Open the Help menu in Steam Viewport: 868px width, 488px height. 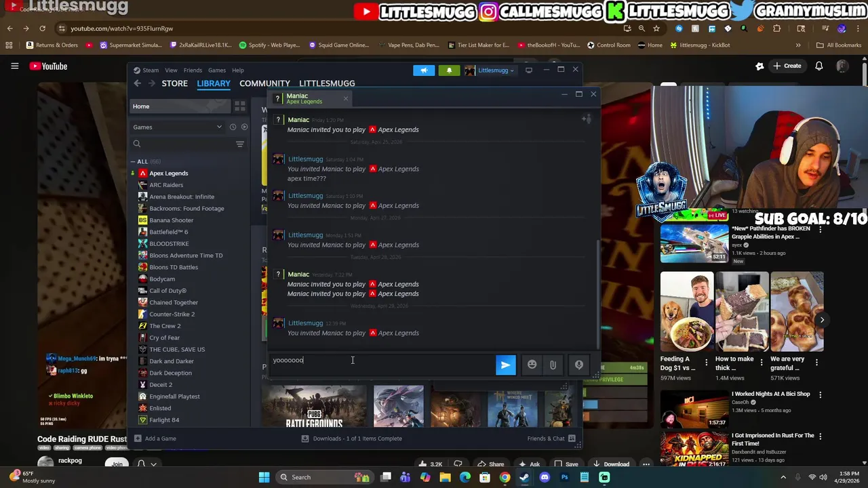pyautogui.click(x=238, y=70)
